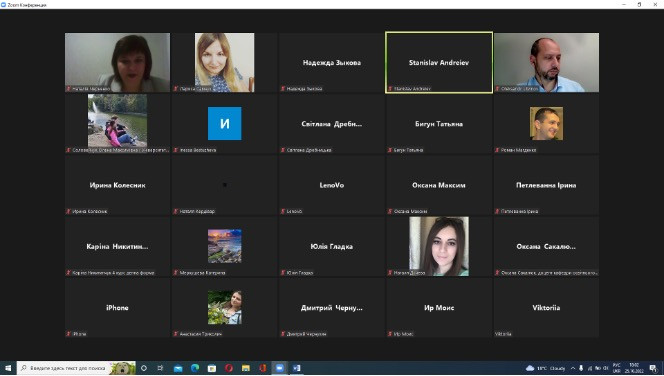Switch to Word from the taskbar
The width and height of the screenshot is (664, 376).
[x=296, y=368]
